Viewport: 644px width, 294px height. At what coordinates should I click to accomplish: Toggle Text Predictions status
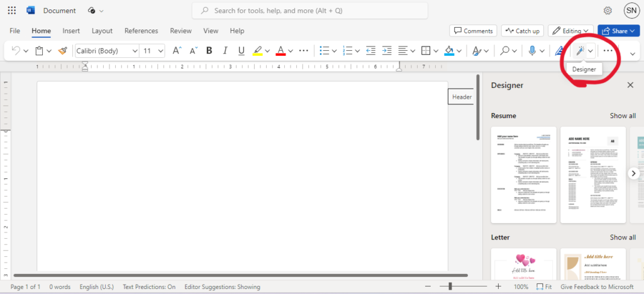(149, 287)
